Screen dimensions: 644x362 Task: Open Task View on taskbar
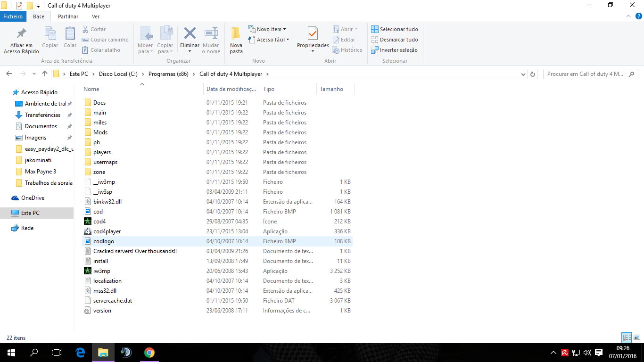[x=57, y=353]
